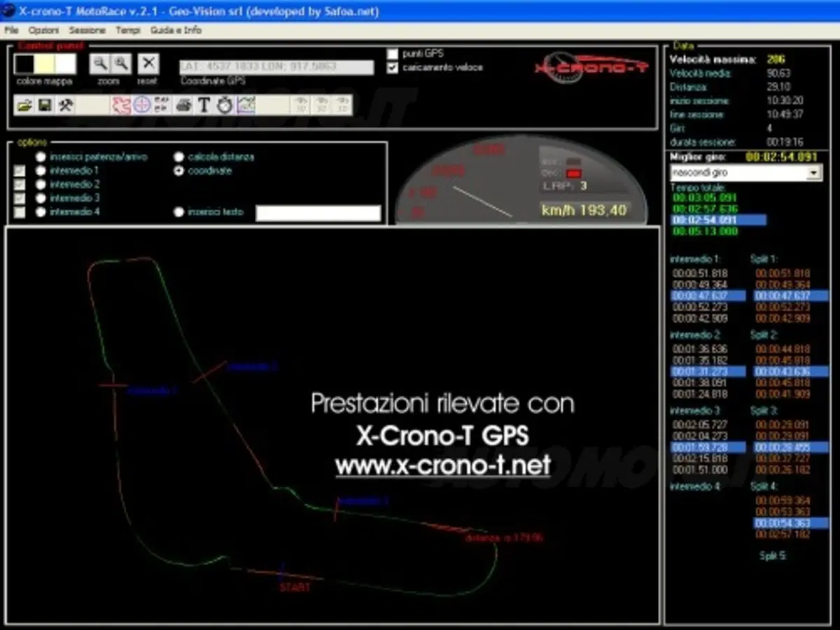This screenshot has height=630, width=840.
Task: Choose the calcola distanza radio option
Action: (179, 157)
